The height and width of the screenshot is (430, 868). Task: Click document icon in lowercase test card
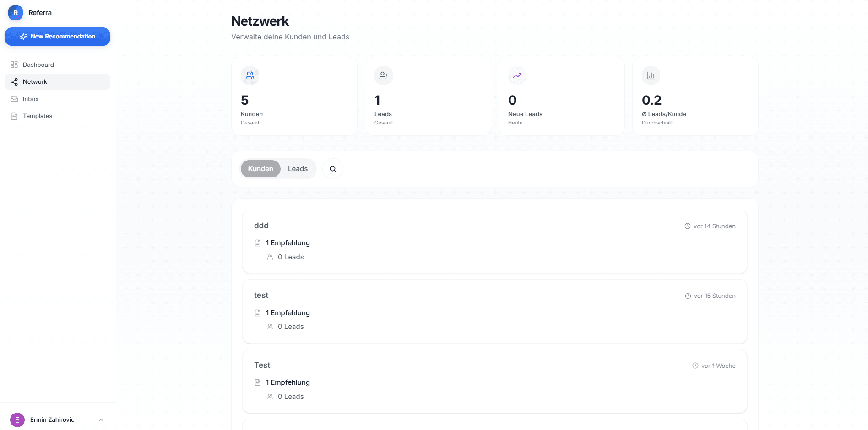pos(258,313)
